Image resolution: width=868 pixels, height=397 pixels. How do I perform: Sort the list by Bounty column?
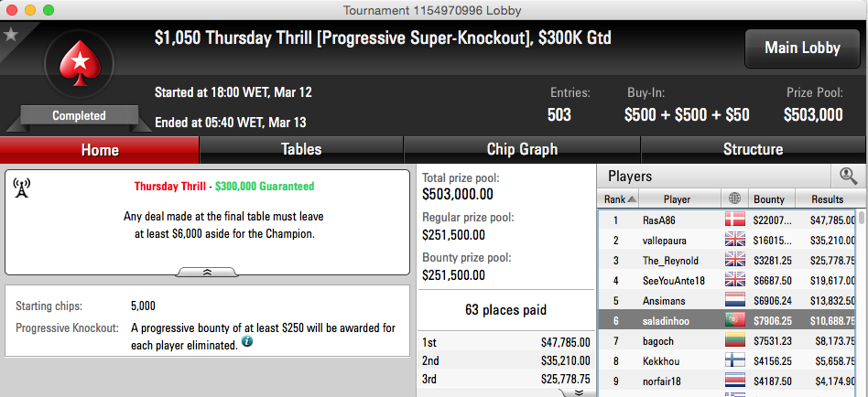771,199
